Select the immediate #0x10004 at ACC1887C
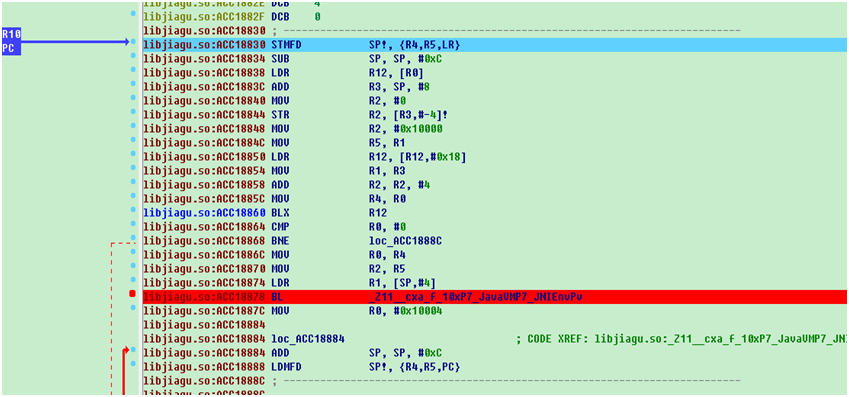 click(x=419, y=311)
